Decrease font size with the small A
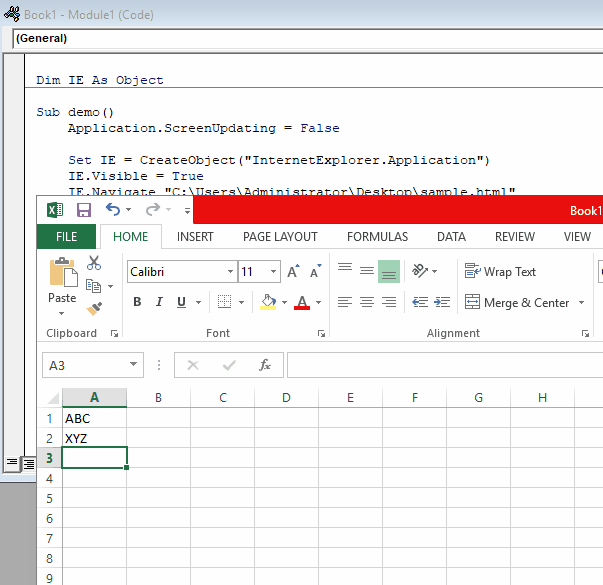 pyautogui.click(x=316, y=271)
